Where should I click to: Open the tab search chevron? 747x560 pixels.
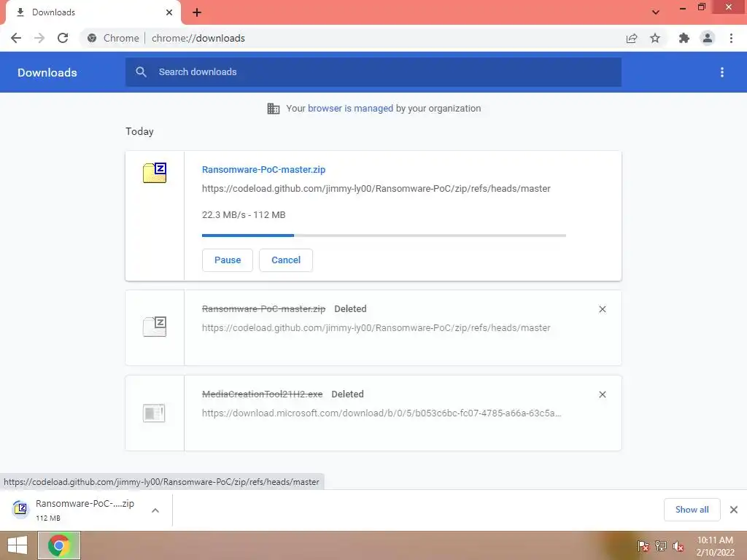tap(656, 12)
